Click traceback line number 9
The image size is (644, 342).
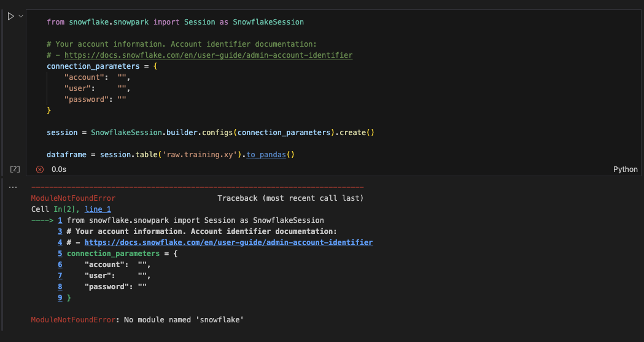coord(60,298)
